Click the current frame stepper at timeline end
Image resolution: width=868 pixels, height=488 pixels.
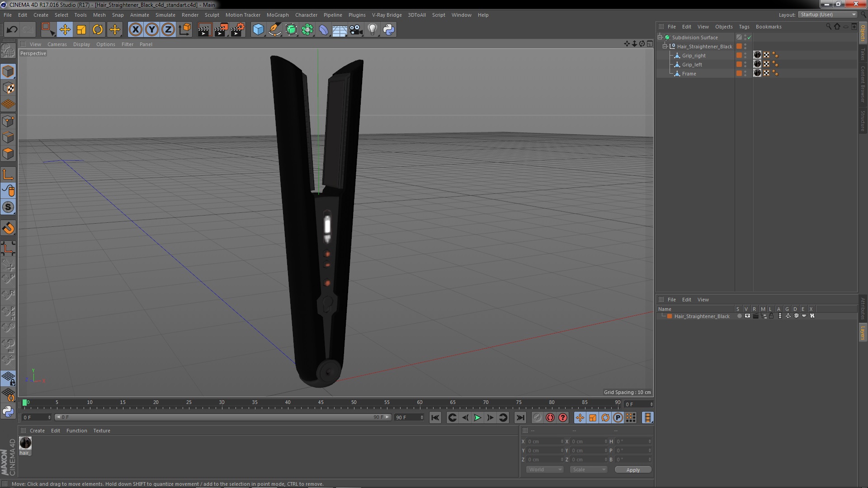point(651,404)
